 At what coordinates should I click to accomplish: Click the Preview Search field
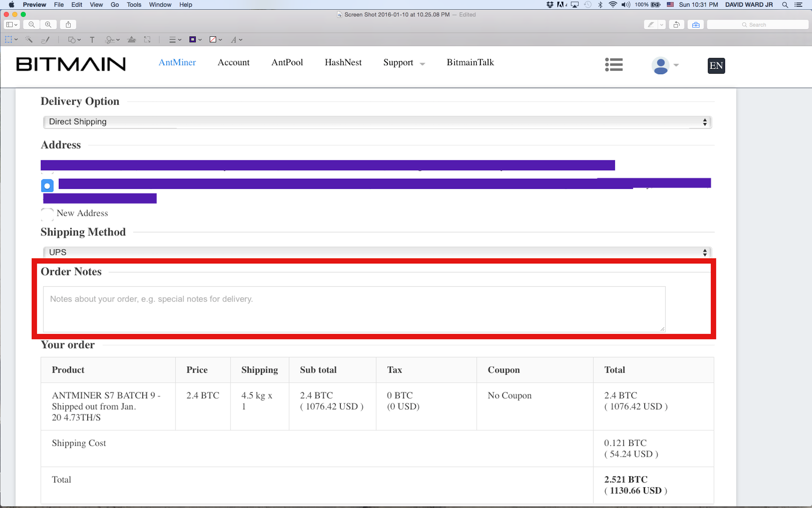point(757,25)
